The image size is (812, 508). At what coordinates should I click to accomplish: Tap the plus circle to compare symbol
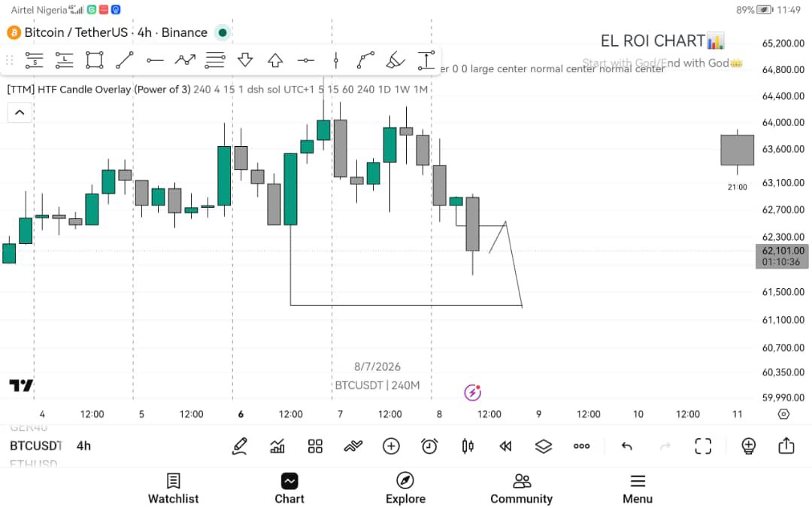tap(391, 446)
